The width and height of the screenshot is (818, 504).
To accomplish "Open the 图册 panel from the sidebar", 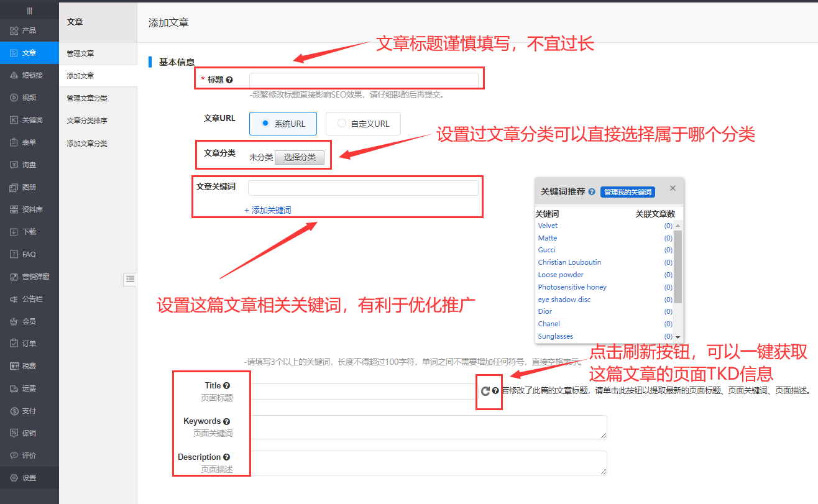I will point(29,187).
